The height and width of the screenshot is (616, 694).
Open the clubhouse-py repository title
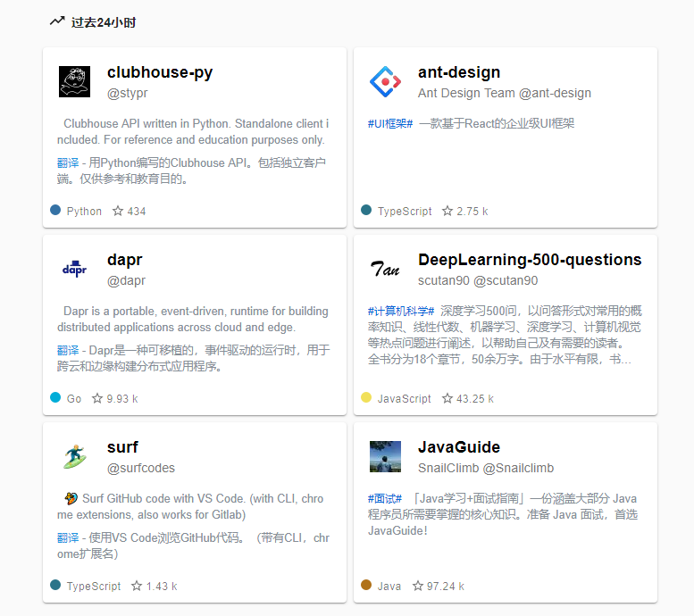point(160,72)
